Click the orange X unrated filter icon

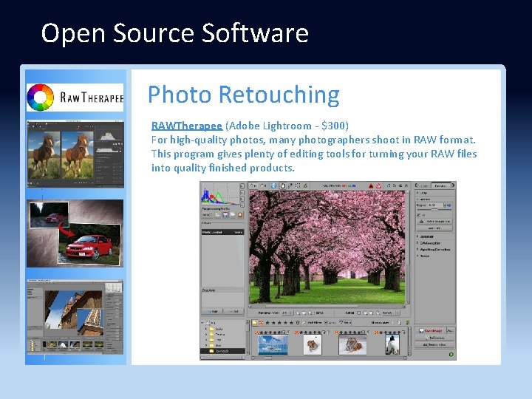tap(262, 323)
